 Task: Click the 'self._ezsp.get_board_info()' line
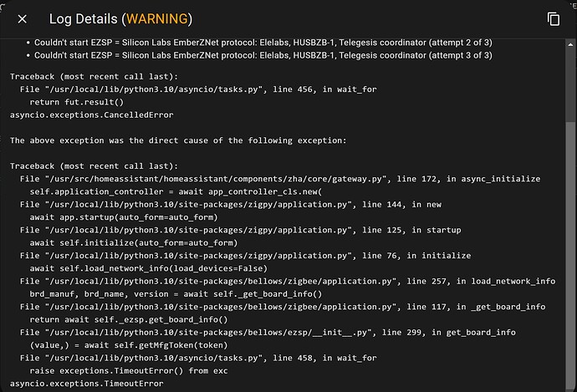pos(128,320)
